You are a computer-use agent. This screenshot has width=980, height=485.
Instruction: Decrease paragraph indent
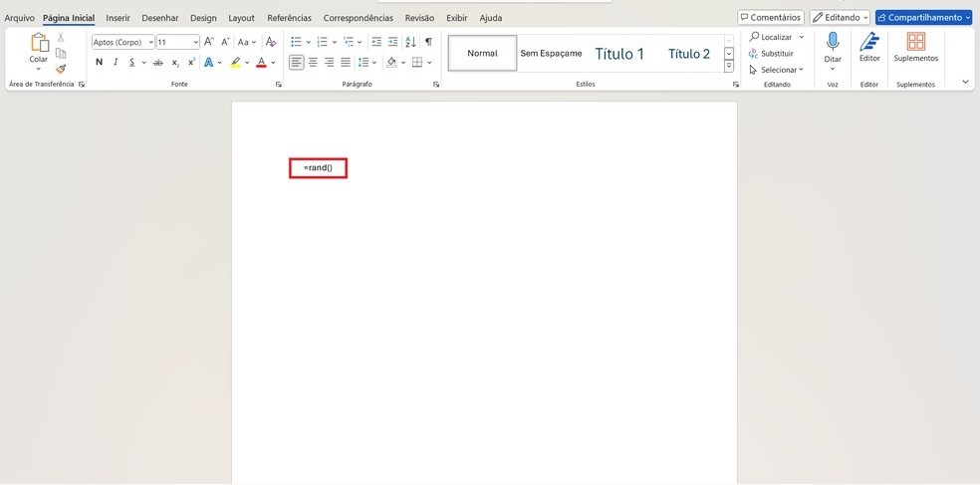[x=376, y=42]
